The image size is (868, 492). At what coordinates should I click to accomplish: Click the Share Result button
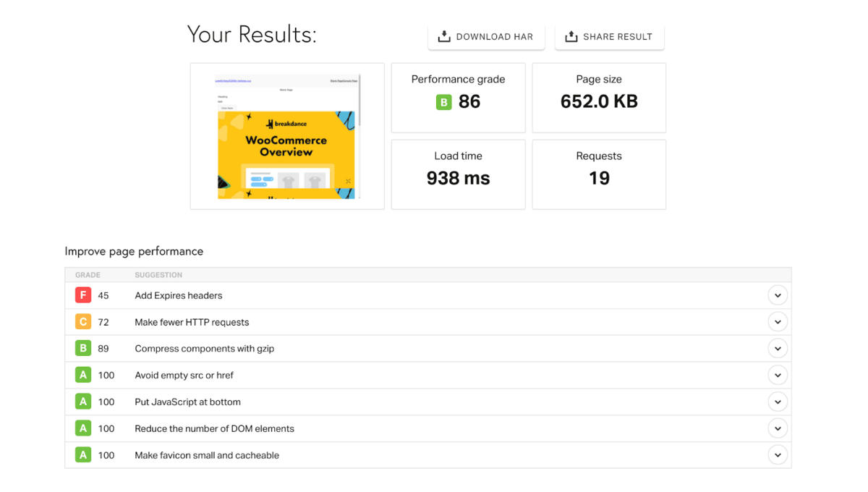click(609, 37)
